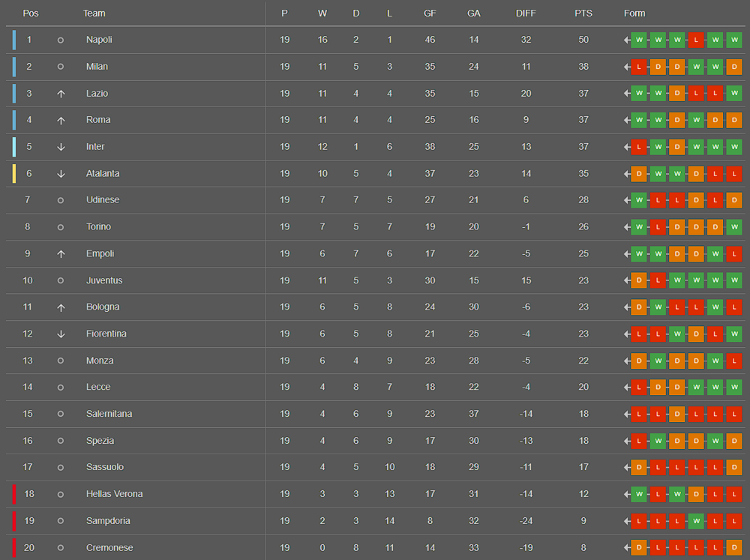The width and height of the screenshot is (750, 560).
Task: Open the Udinese team link
Action: coord(103,200)
